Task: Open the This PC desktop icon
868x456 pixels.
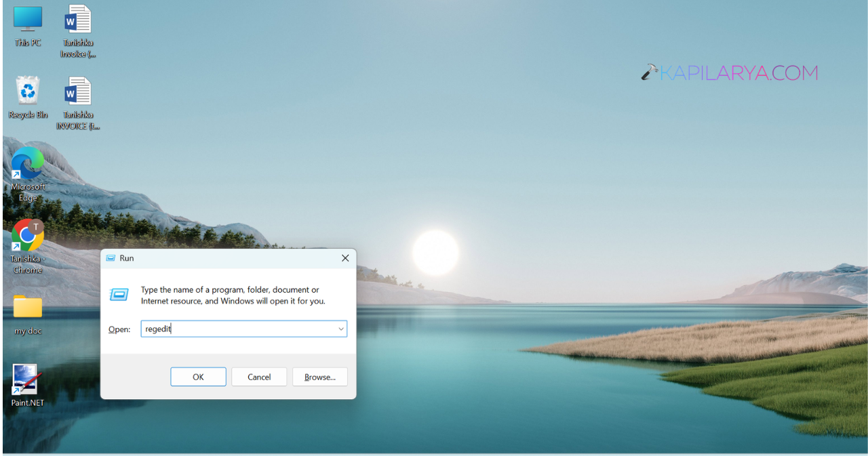Action: click(x=28, y=26)
